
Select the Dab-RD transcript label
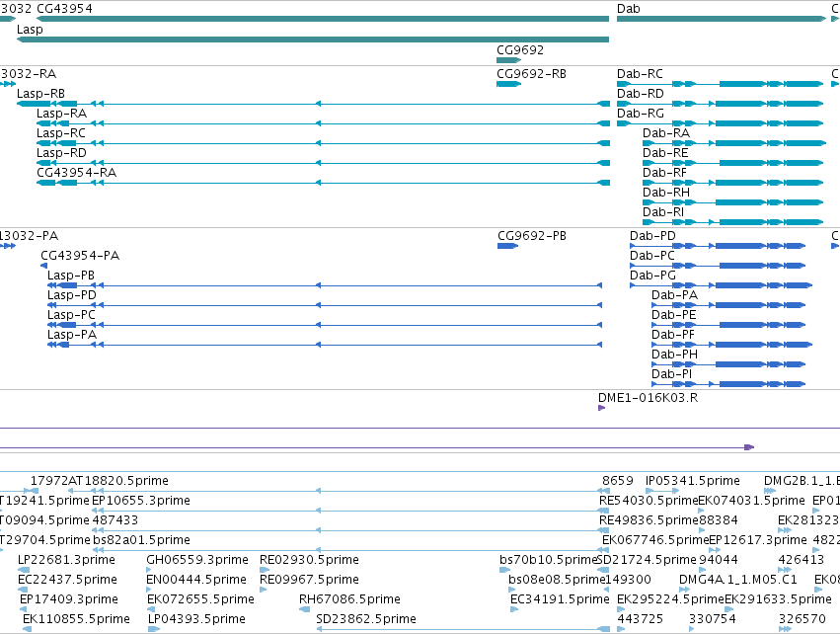[x=641, y=93]
